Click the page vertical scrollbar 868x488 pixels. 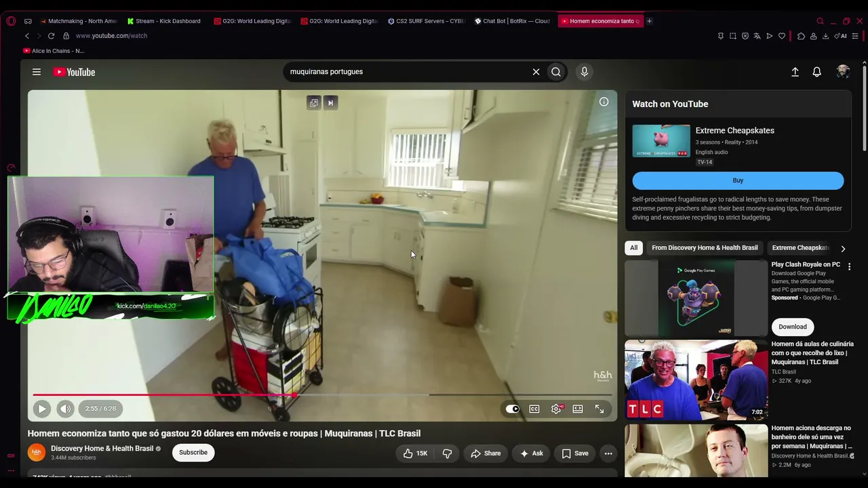coord(864,107)
